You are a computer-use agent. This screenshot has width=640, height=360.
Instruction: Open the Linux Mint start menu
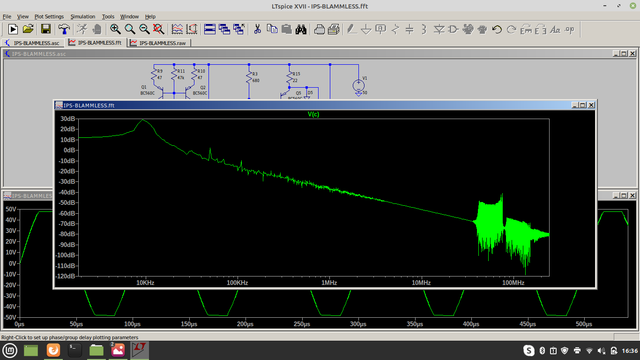(x=9, y=350)
